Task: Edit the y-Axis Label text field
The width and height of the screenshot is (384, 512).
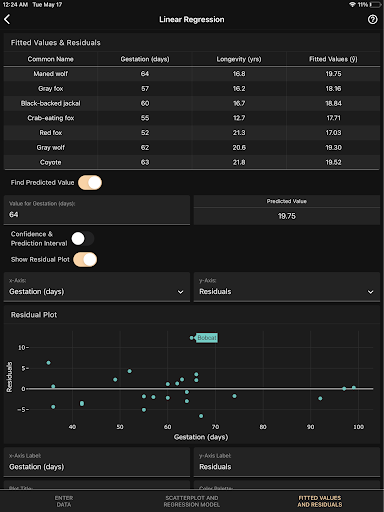Action: [x=287, y=462]
